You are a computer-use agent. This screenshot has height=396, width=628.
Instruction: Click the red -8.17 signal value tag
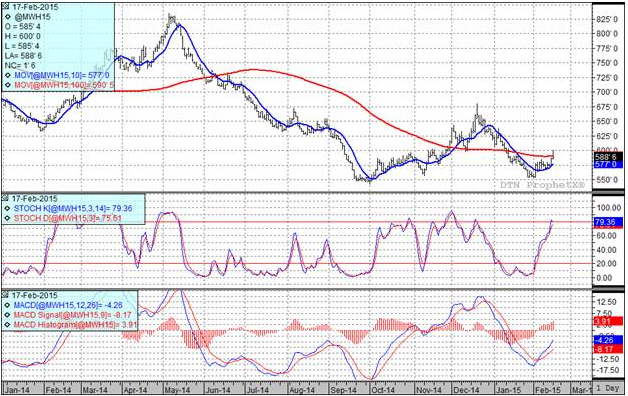608,349
